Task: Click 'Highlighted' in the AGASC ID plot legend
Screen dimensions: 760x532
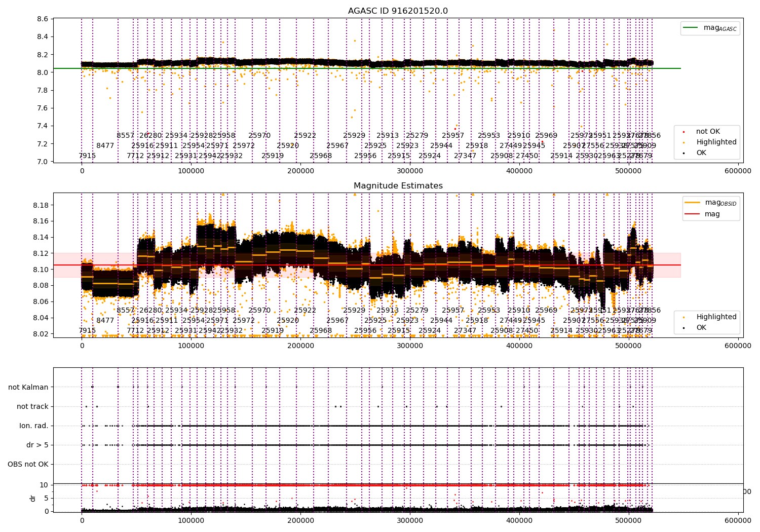Action: [x=716, y=142]
